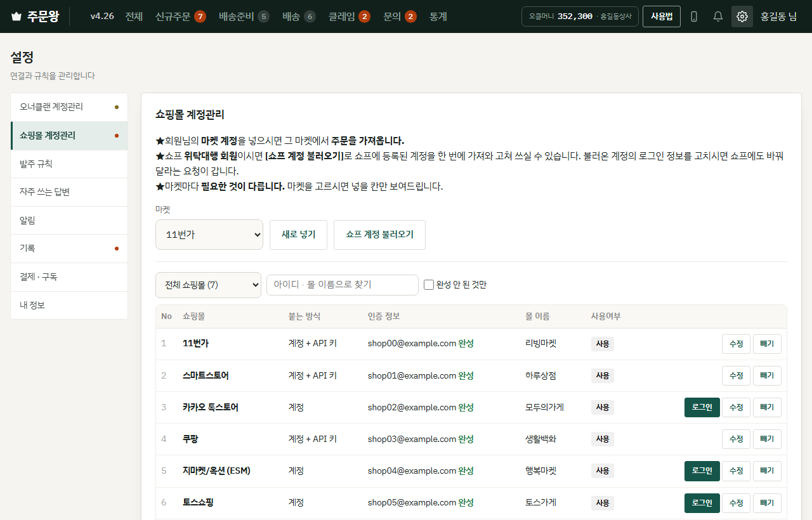Click mall name 리빙마켓

coord(540,344)
